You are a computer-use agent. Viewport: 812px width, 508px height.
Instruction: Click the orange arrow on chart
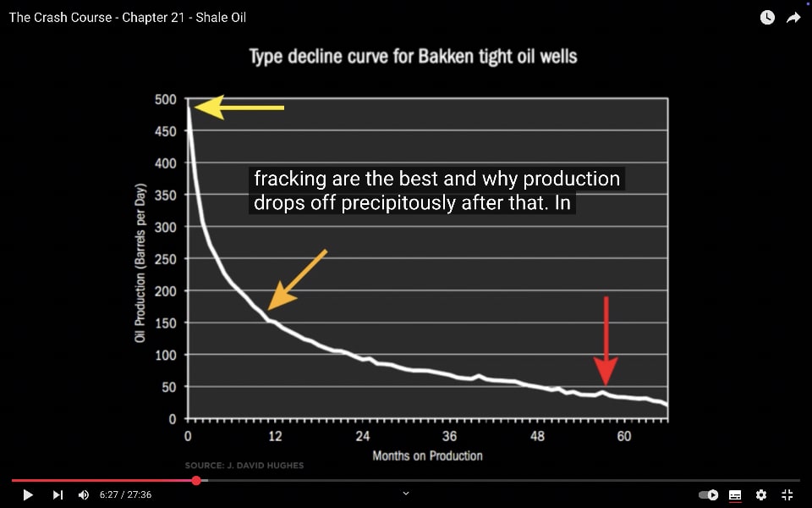pyautogui.click(x=297, y=279)
